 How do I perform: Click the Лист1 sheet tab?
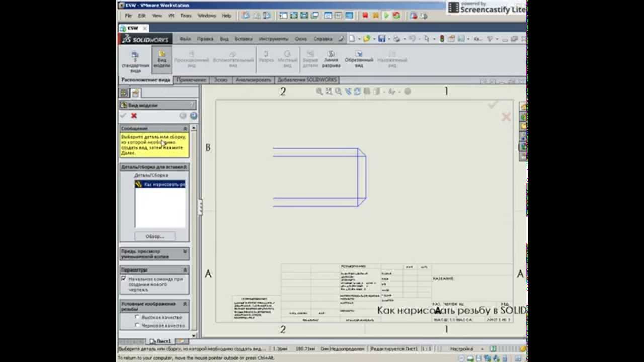click(162, 341)
